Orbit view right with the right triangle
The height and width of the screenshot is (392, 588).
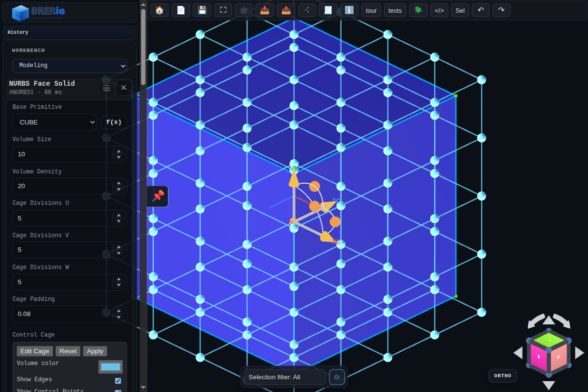[x=579, y=353]
